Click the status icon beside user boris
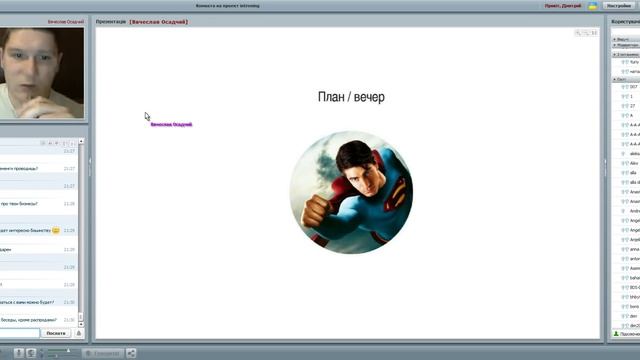The height and width of the screenshot is (360, 640). pos(625,307)
